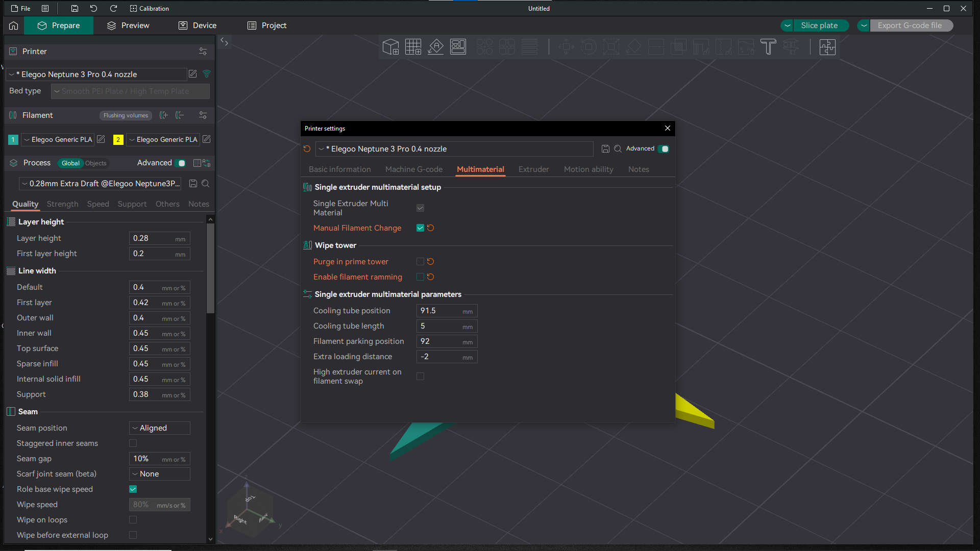Screen dimensions: 980x551
Task: Click the Remove filament icon
Action: point(180,115)
